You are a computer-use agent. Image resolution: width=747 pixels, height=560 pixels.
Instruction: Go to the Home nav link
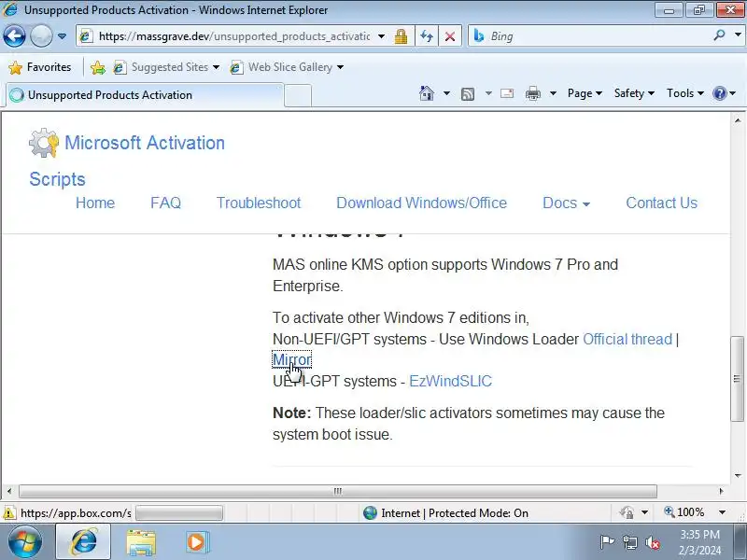[x=95, y=203]
